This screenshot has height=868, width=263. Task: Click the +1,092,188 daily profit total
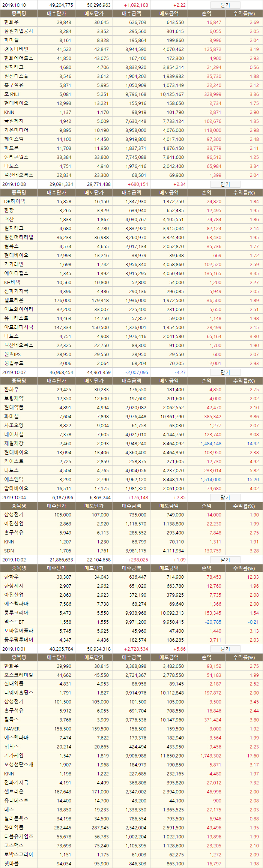coord(136,5)
